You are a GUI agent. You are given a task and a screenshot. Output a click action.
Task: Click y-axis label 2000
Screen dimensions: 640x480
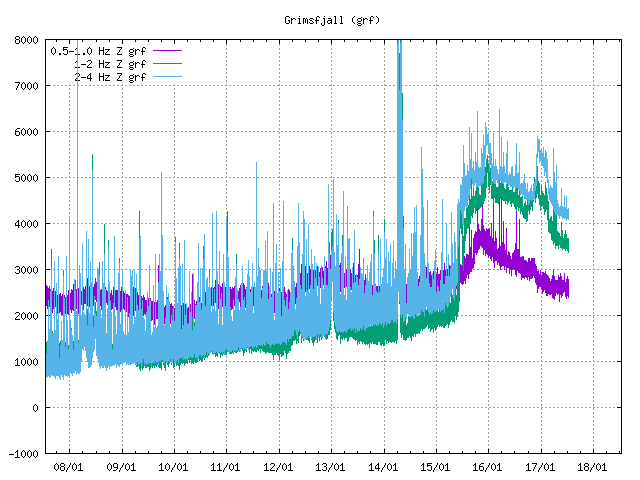[x=27, y=316]
